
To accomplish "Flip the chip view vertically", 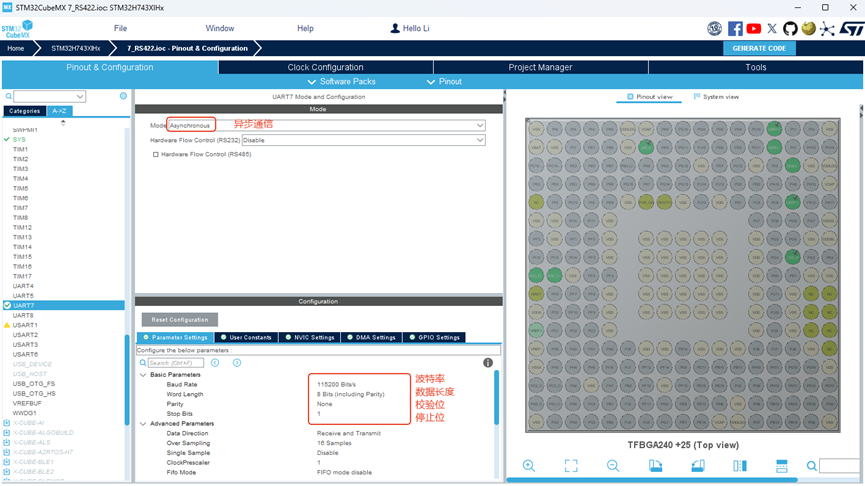I will (x=782, y=466).
